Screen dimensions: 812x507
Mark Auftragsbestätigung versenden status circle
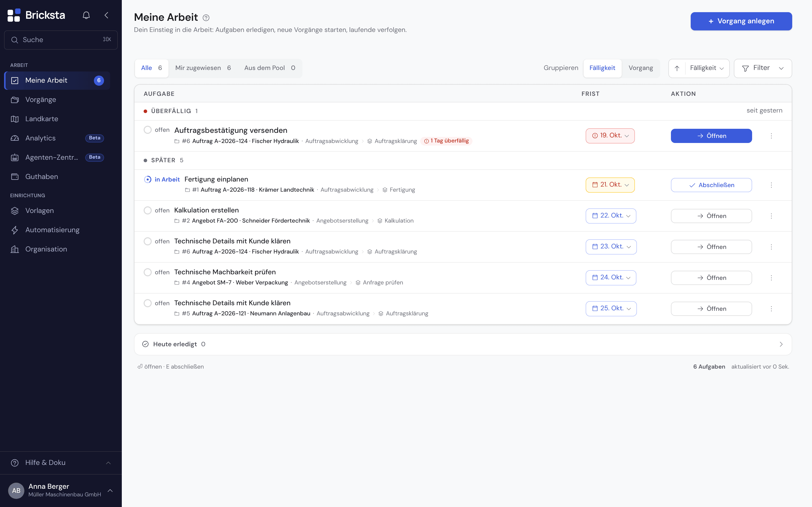148,130
